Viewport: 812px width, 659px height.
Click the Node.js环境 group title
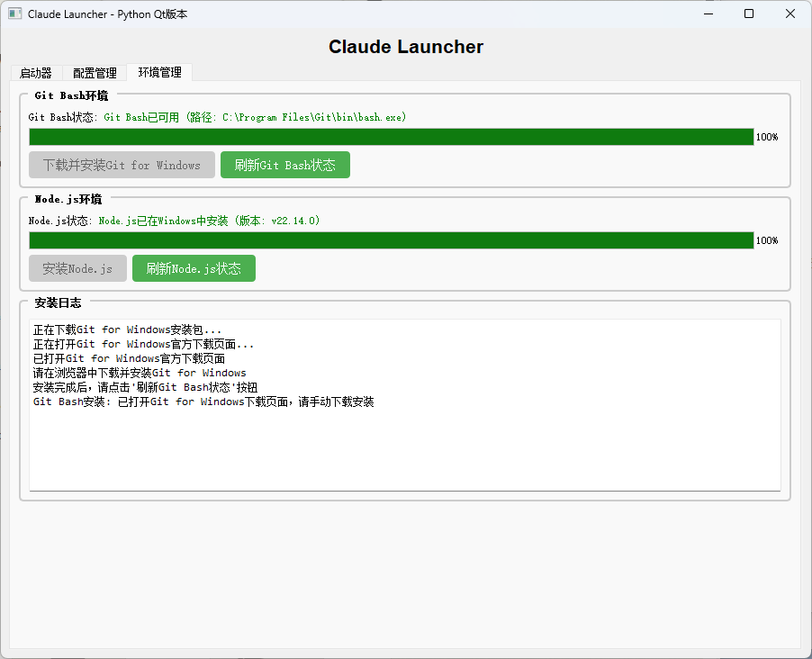click(68, 199)
